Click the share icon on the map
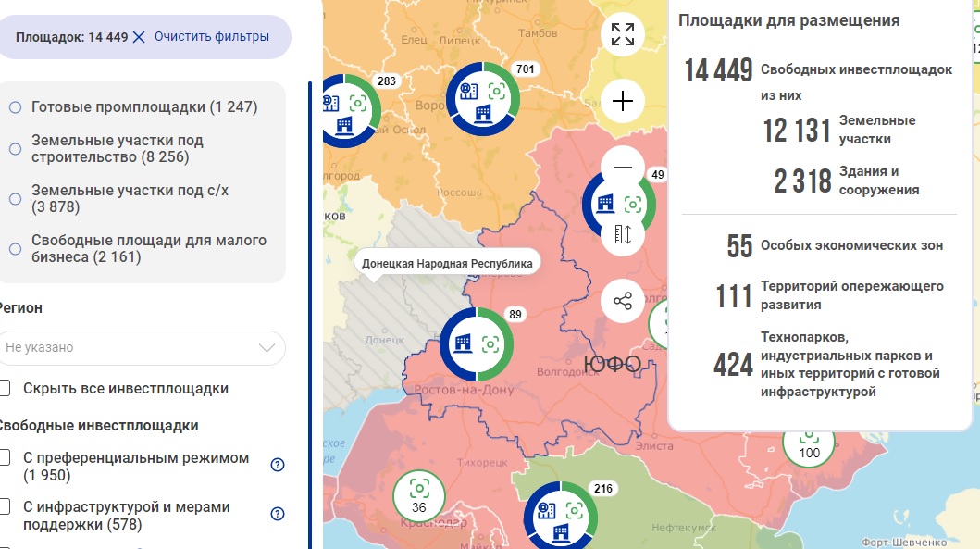980x549 pixels. [623, 301]
